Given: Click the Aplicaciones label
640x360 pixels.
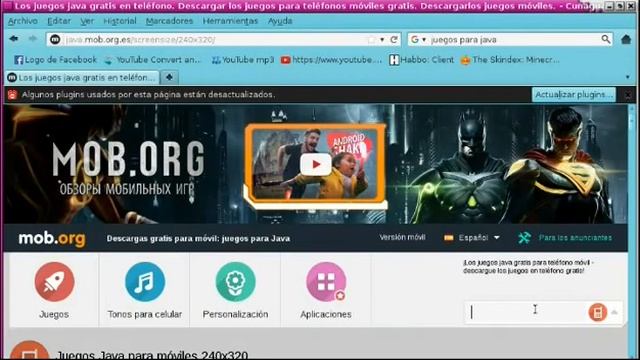Looking at the screenshot, I should (326, 314).
